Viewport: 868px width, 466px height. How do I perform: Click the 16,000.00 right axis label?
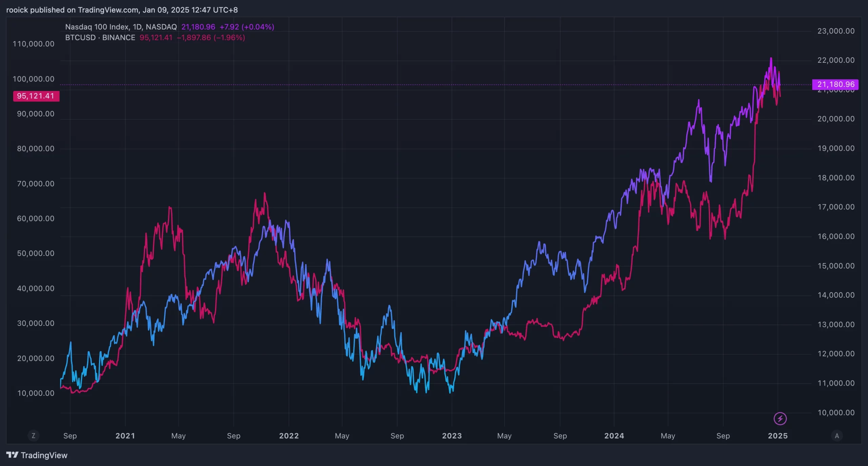tap(836, 237)
